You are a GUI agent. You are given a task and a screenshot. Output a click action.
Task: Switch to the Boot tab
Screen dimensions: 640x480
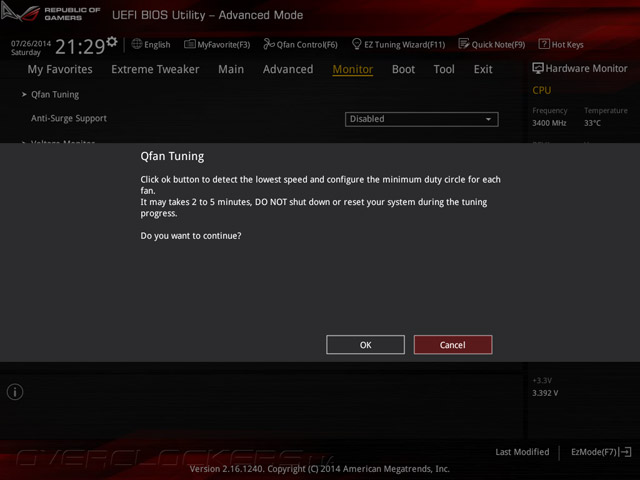(x=403, y=69)
